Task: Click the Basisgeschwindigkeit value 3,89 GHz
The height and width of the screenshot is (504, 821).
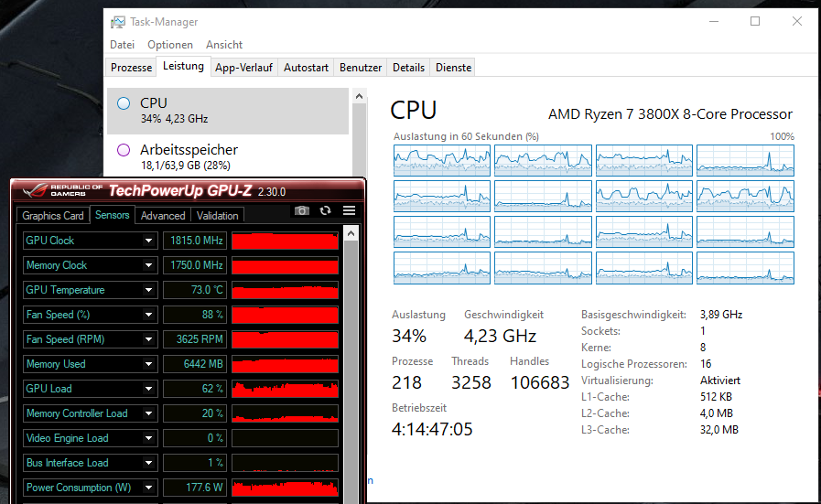Action: point(721,315)
